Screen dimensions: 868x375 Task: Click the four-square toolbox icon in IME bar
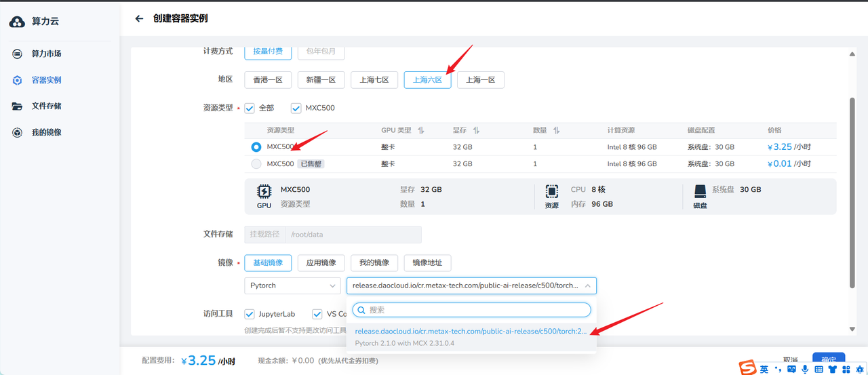click(847, 370)
